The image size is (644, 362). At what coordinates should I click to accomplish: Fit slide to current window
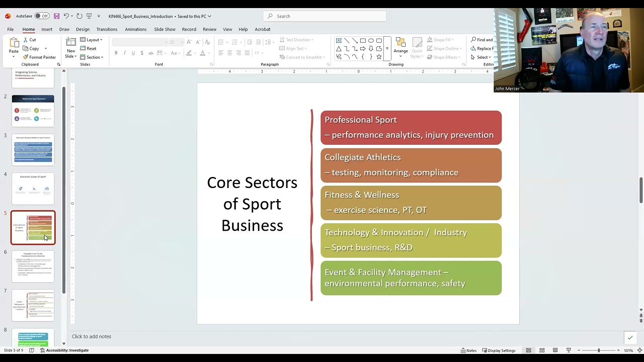[x=639, y=350]
